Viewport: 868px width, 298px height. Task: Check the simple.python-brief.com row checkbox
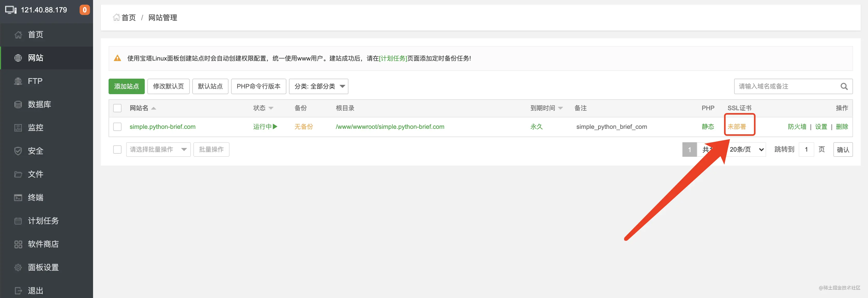pos(117,127)
